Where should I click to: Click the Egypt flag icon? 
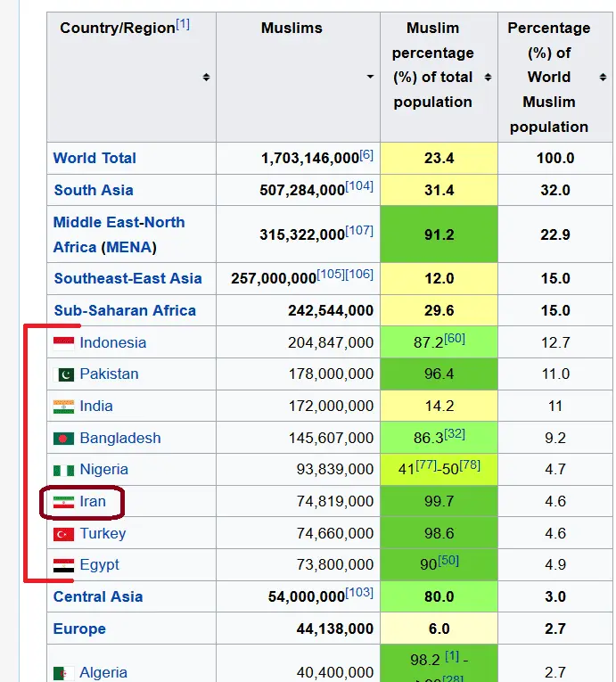(x=63, y=565)
